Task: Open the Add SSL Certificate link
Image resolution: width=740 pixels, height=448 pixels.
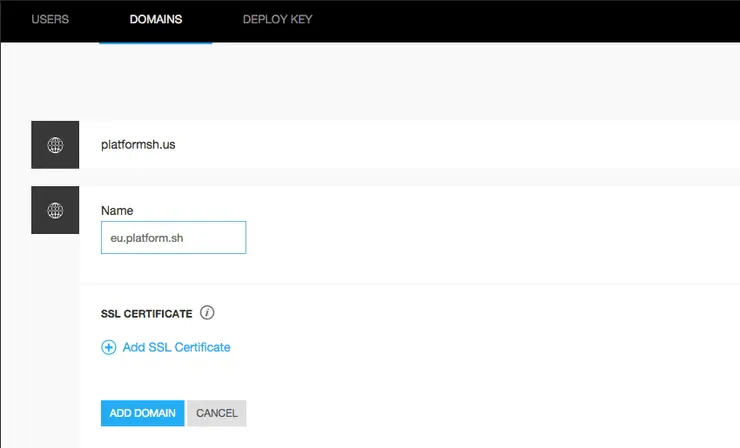Action: click(177, 347)
